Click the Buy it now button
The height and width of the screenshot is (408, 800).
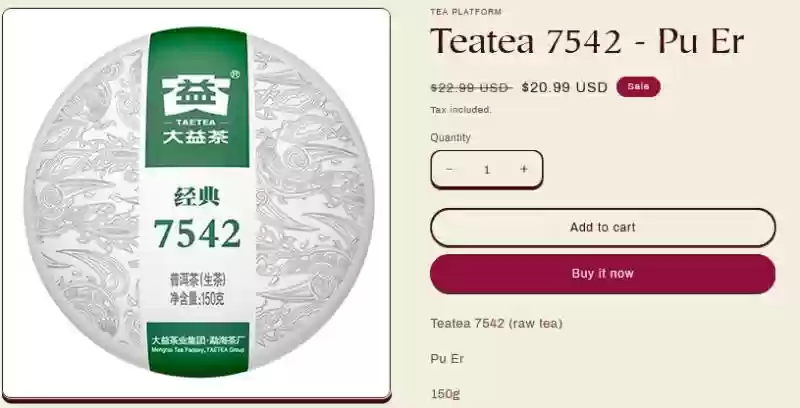tap(603, 274)
